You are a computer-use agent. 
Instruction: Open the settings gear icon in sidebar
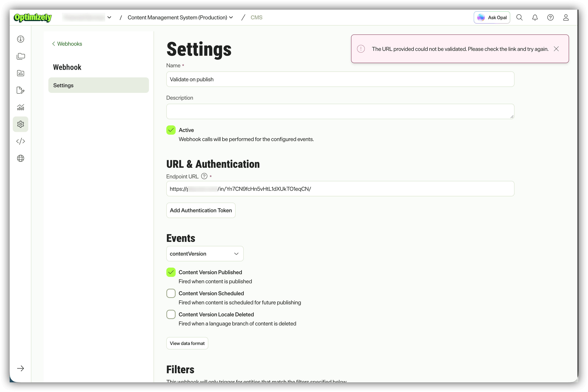(x=21, y=124)
